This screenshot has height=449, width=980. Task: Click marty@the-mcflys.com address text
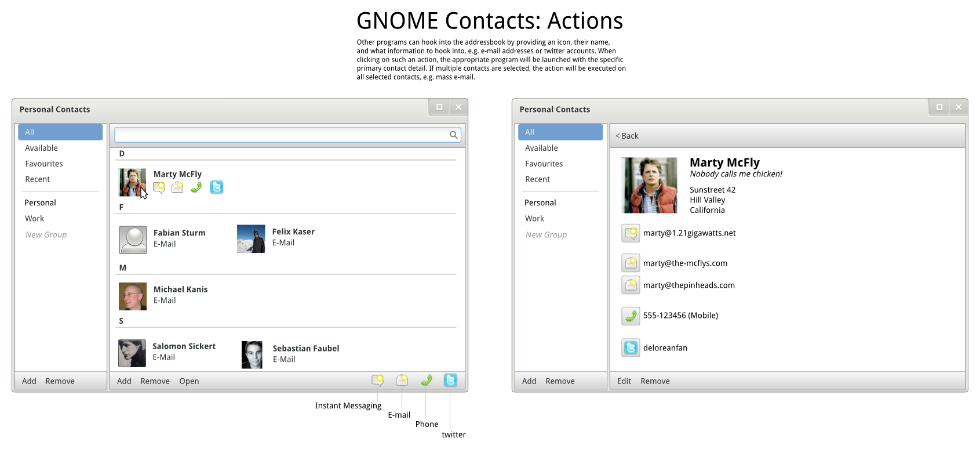pos(685,263)
